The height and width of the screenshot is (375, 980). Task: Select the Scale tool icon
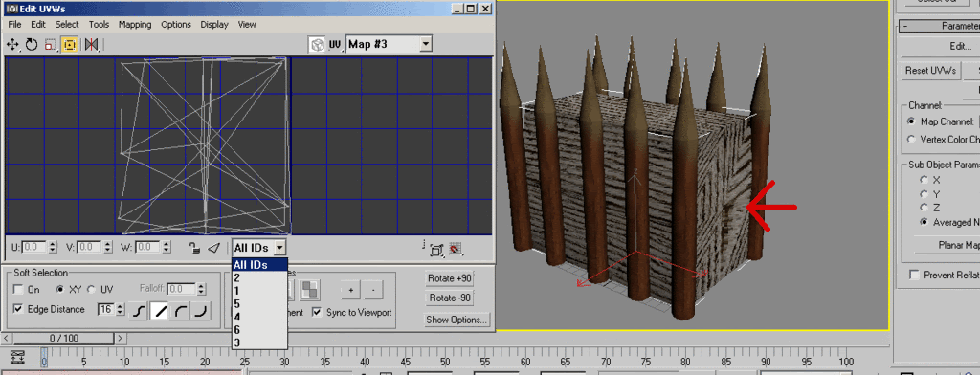[x=51, y=44]
